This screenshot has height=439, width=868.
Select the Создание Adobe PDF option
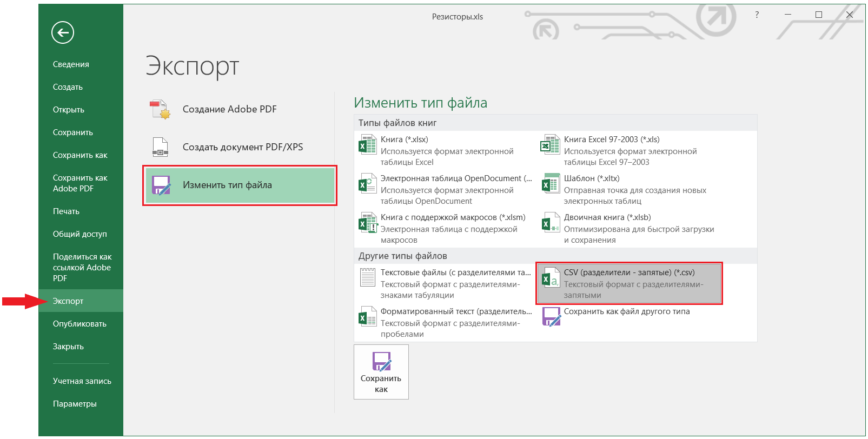coord(240,109)
